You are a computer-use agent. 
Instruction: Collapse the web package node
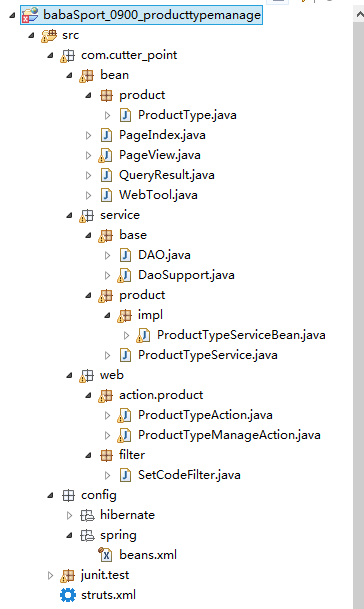click(x=70, y=376)
